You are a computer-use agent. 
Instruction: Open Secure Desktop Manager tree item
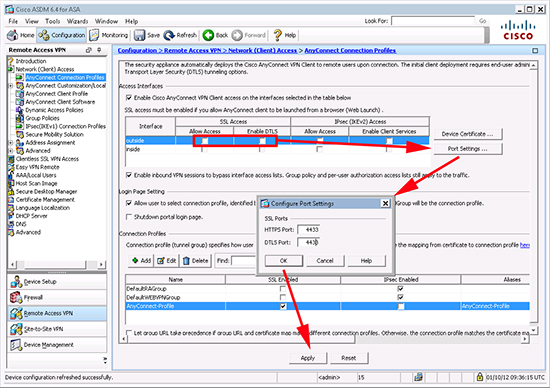tap(46, 192)
